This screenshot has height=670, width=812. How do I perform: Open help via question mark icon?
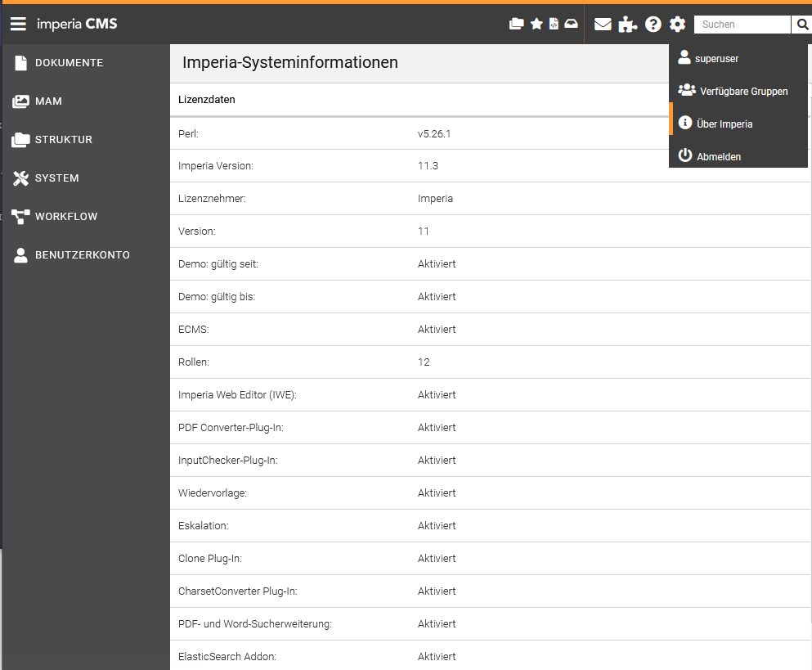[653, 24]
